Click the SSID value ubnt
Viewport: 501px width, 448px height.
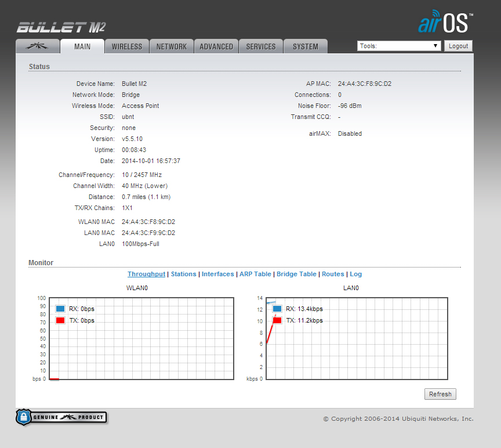pos(128,117)
